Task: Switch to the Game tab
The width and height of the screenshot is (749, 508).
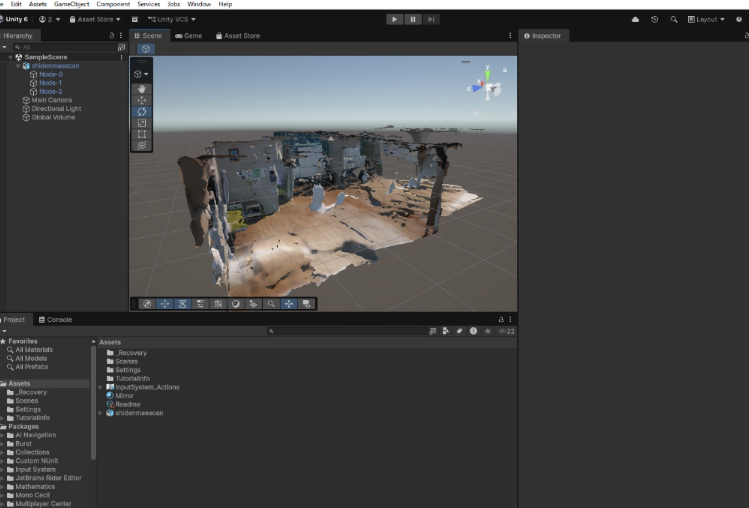Action: pos(188,36)
